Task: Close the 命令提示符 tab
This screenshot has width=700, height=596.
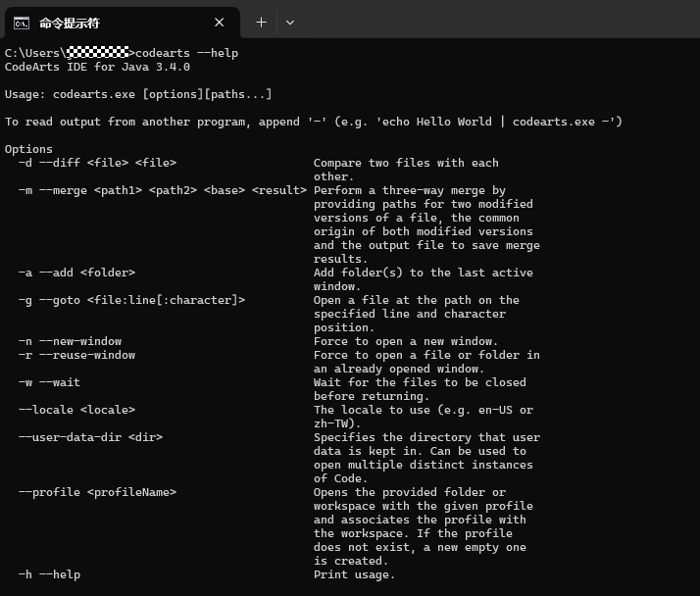Action: pos(220,23)
